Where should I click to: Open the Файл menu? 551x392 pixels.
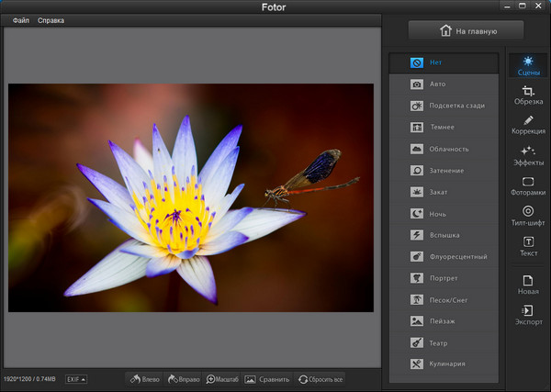click(20, 20)
